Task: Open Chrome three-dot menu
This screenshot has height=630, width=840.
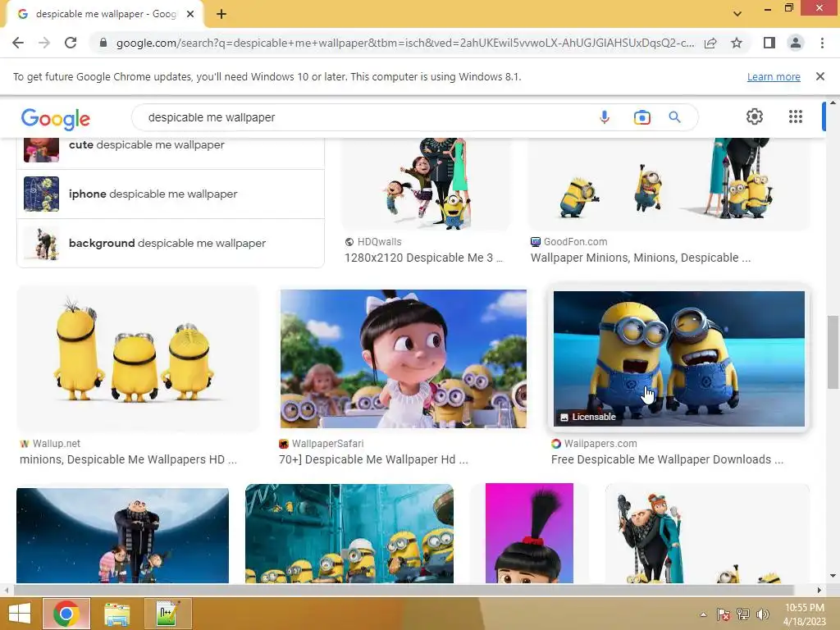Action: pos(822,43)
